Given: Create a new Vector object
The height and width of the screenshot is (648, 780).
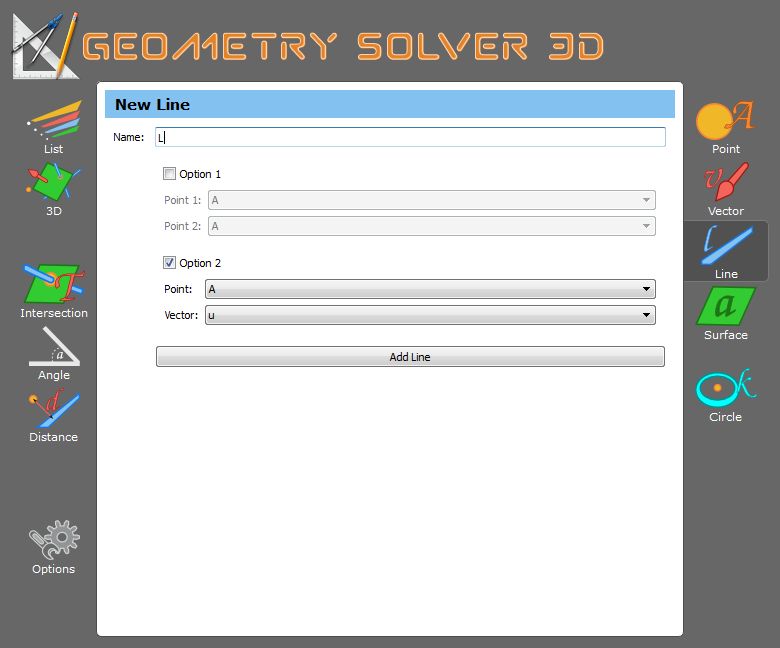Looking at the screenshot, I should point(725,189).
